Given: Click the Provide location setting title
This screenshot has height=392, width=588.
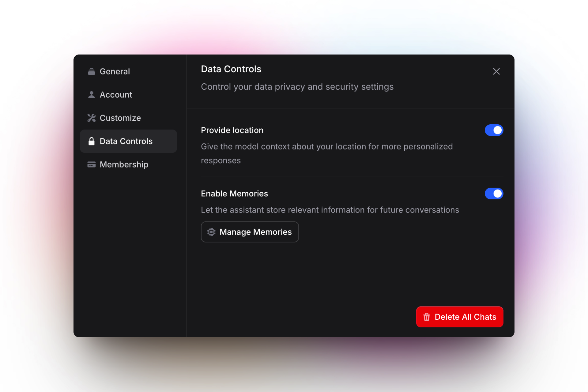Looking at the screenshot, I should (232, 130).
